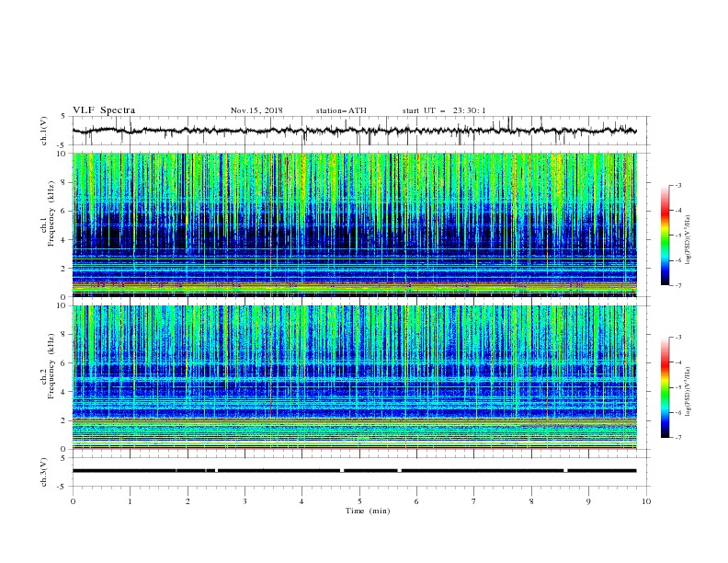Click the 'start UT = 23:30:1' text

pos(444,110)
